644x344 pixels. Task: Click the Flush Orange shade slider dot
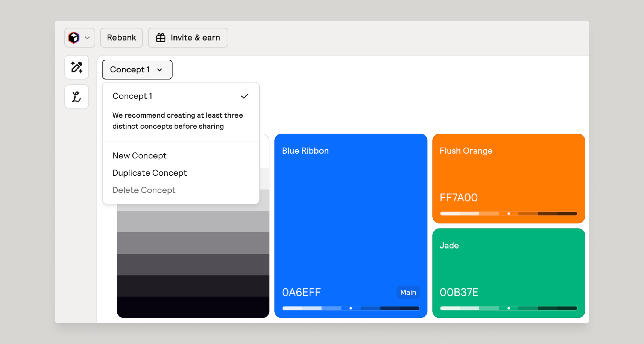click(509, 214)
